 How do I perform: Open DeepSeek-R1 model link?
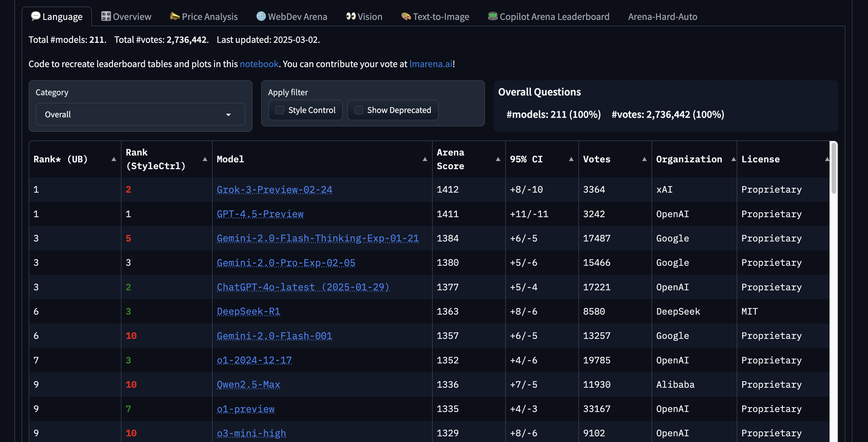click(x=248, y=311)
